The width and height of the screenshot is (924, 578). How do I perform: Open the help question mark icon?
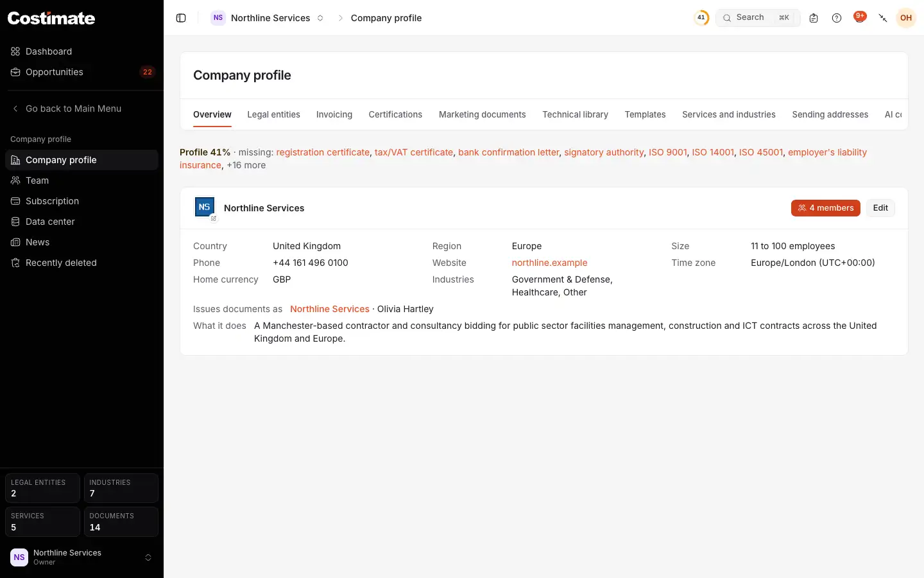pos(837,18)
